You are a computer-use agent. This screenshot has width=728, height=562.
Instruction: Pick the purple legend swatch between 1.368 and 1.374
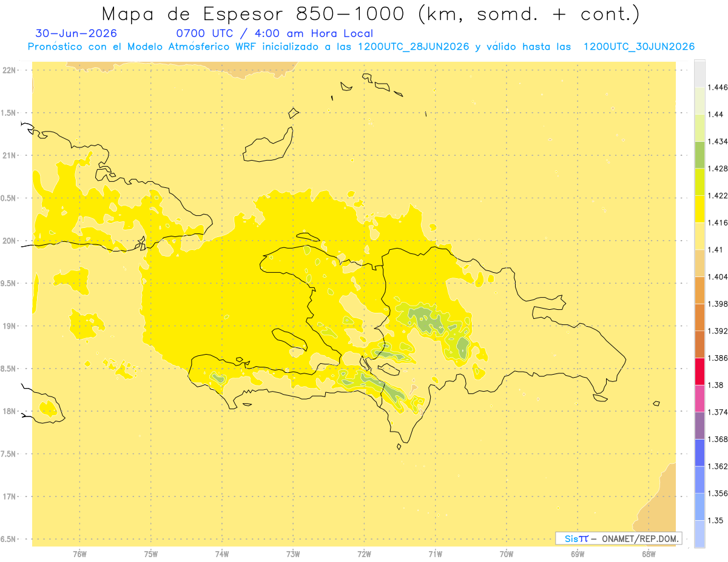[699, 426]
